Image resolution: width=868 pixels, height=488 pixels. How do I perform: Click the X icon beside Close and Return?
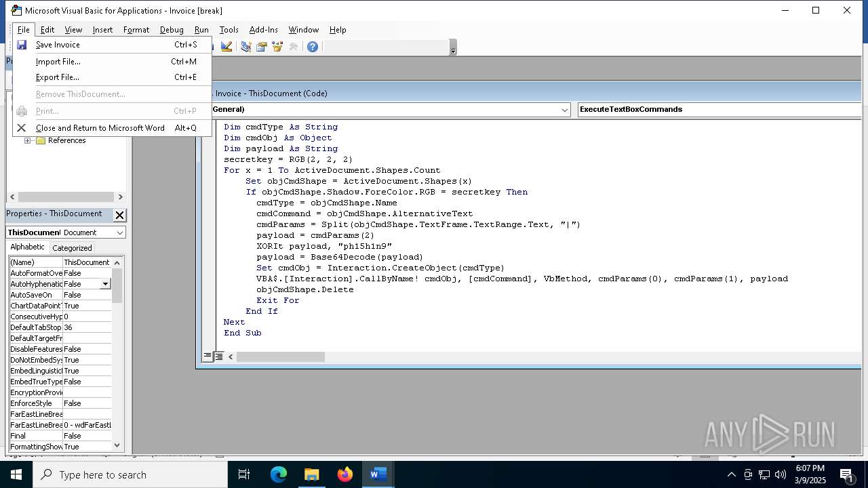pos(22,128)
